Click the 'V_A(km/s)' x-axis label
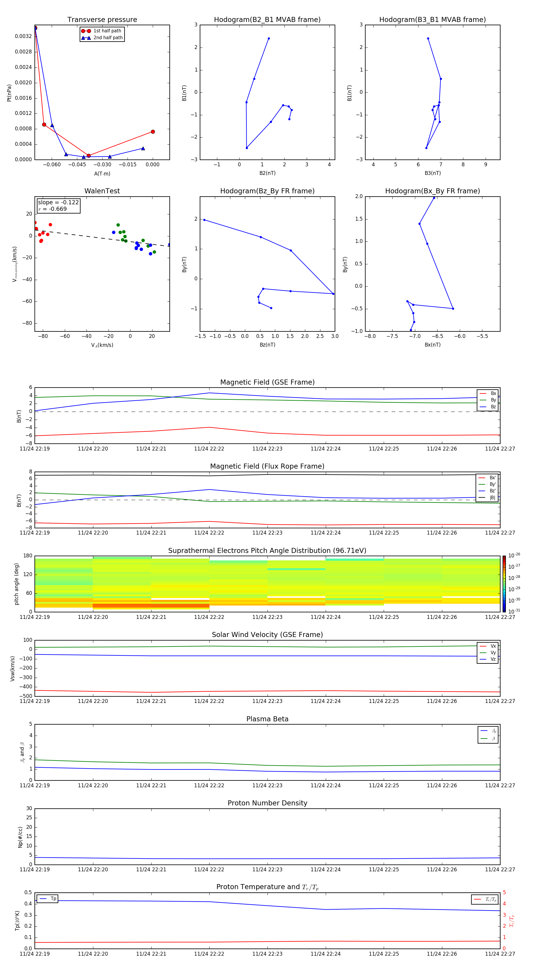The height and width of the screenshot is (980, 535). 102,345
